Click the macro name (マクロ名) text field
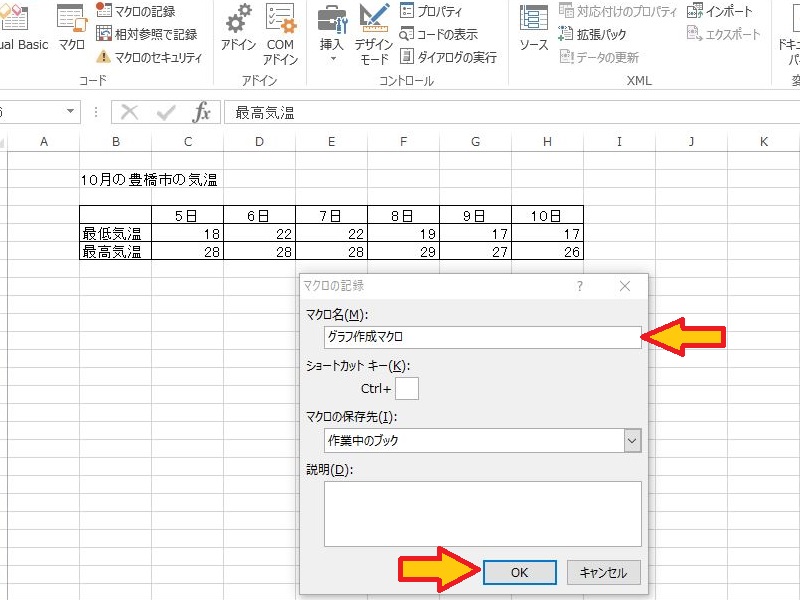Viewport: 800px width, 600px height. coord(482,337)
